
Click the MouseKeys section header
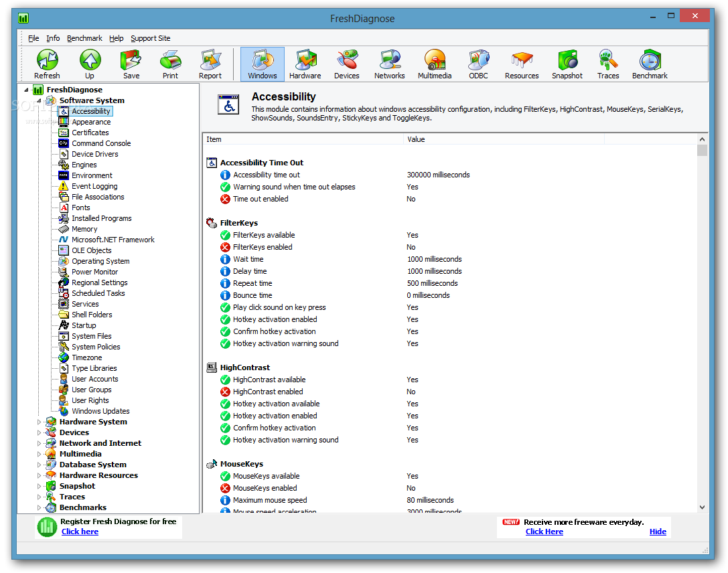tap(241, 464)
